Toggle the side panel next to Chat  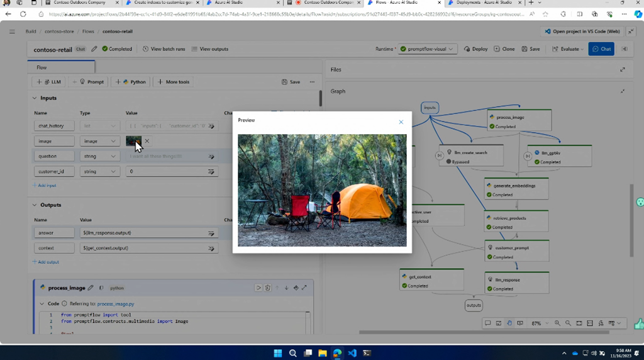625,49
